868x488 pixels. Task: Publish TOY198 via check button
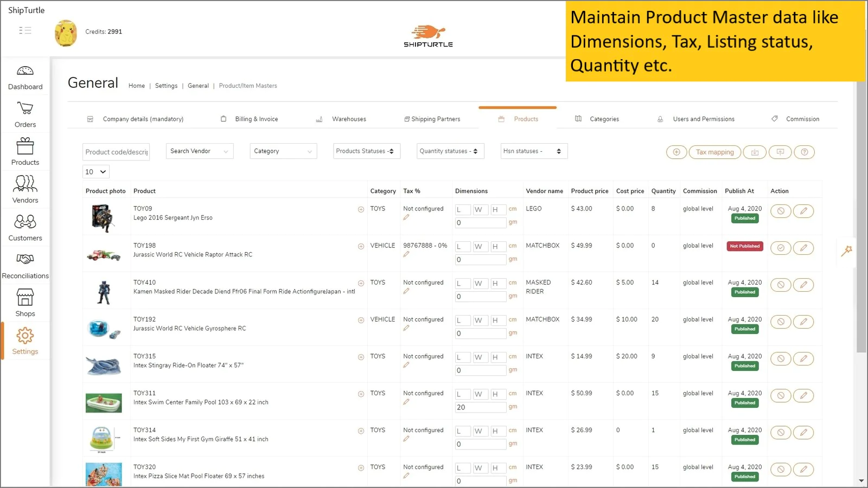[x=781, y=248]
